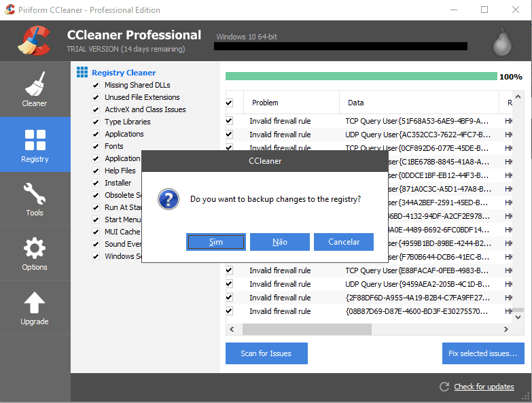Click the Scan for Issues button
The image size is (532, 403).
coord(266,353)
